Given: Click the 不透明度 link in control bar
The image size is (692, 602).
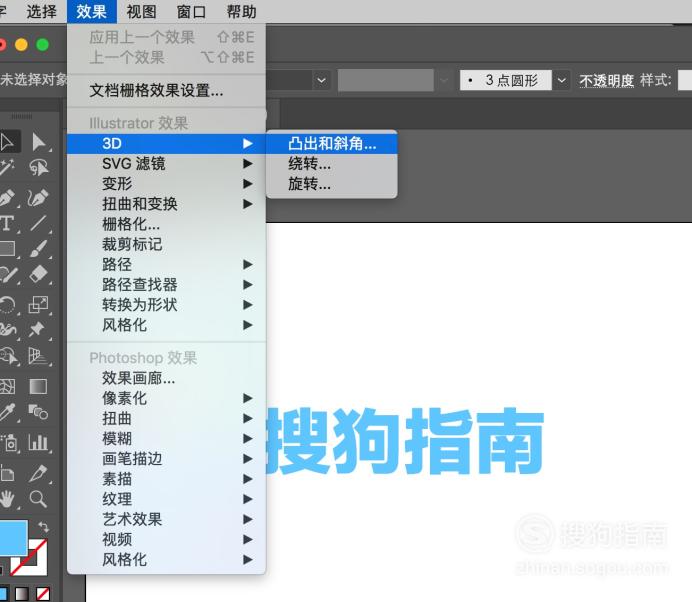Looking at the screenshot, I should tap(606, 81).
